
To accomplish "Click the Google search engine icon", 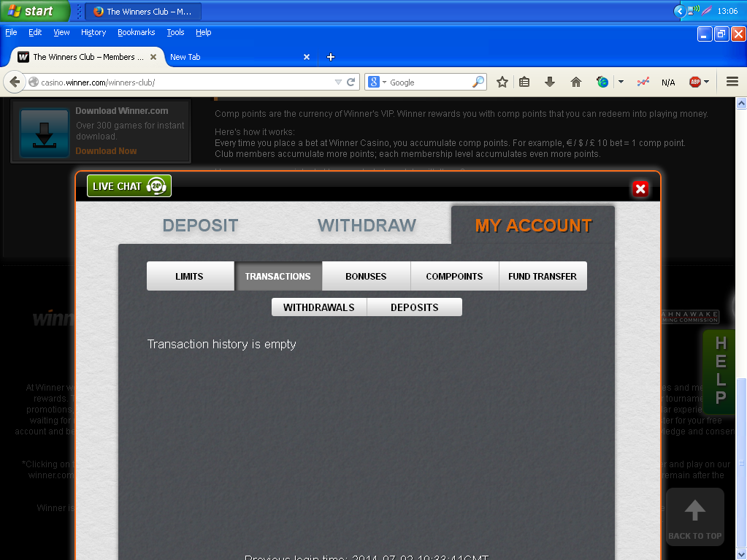I will (374, 83).
